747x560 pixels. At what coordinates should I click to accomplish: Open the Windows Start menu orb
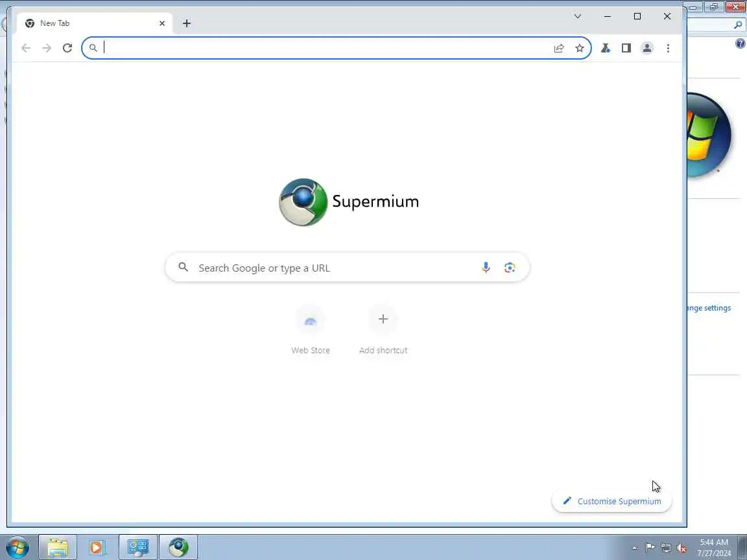point(18,548)
